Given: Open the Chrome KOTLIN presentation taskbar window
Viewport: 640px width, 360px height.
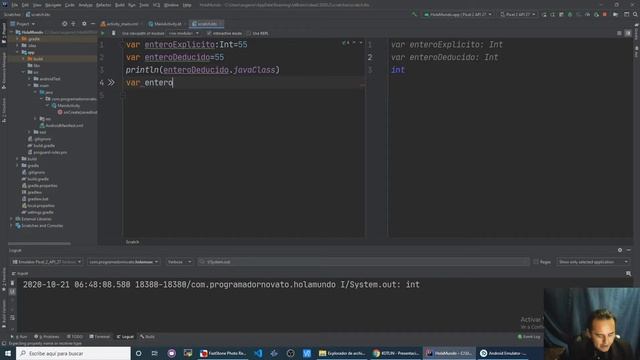Looking at the screenshot, I should [396, 353].
